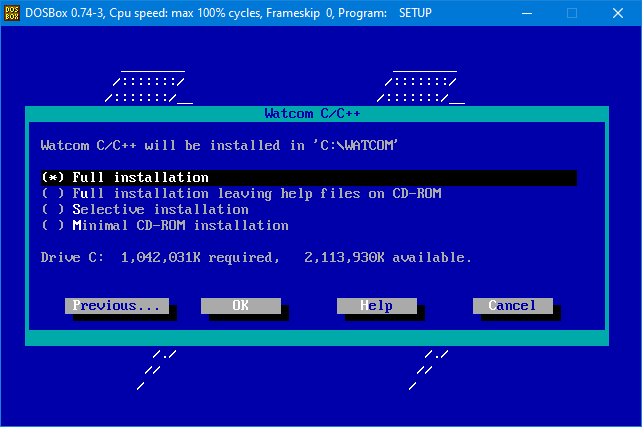Click the 'Watcom C/C++' dialog title
The image size is (642, 427).
click(312, 113)
